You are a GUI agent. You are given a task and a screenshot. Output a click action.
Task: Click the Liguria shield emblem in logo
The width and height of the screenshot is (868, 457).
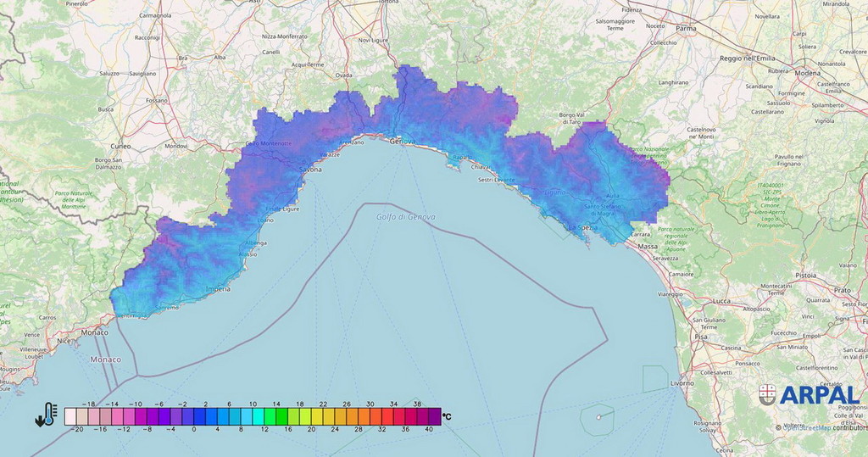767,394
